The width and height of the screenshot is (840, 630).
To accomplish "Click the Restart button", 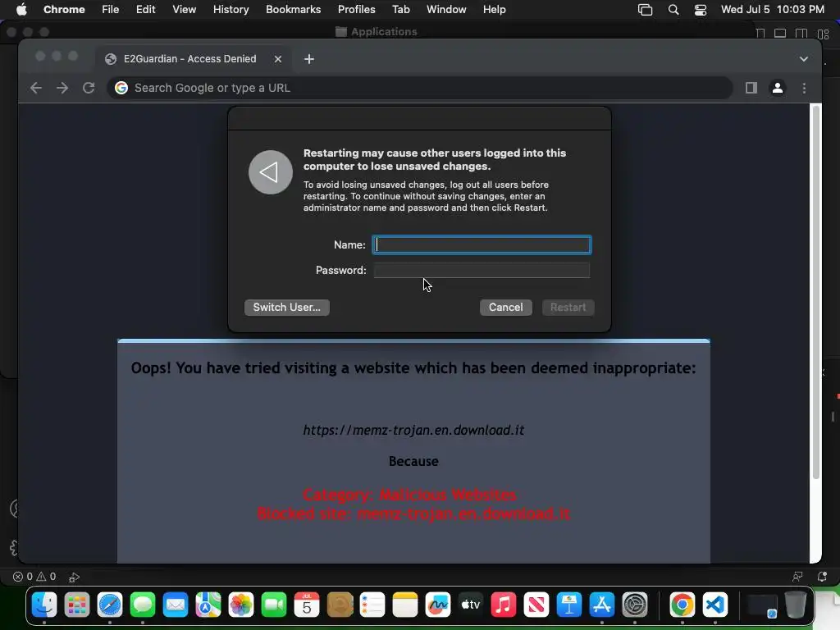I will point(568,308).
